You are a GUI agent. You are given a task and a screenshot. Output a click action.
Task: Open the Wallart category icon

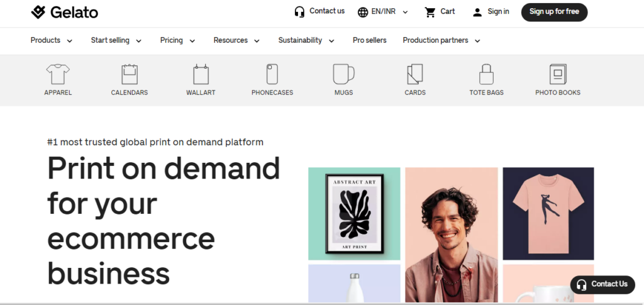(x=201, y=75)
